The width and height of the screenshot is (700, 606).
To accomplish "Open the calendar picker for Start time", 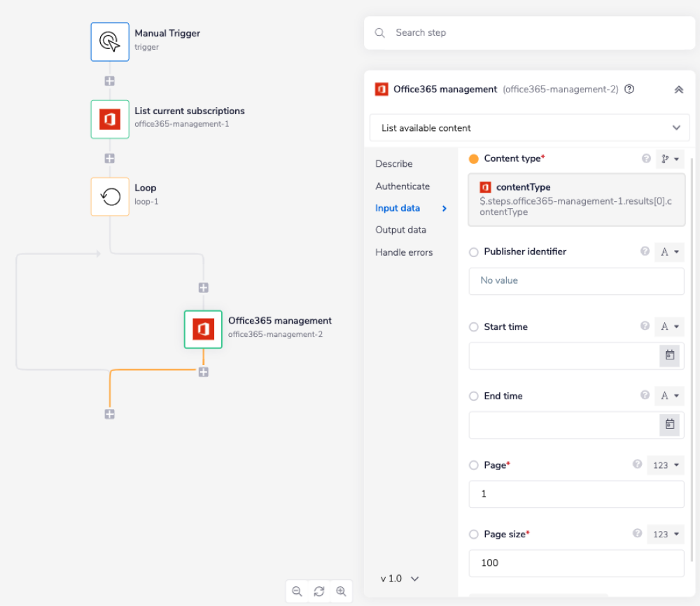I will (670, 356).
